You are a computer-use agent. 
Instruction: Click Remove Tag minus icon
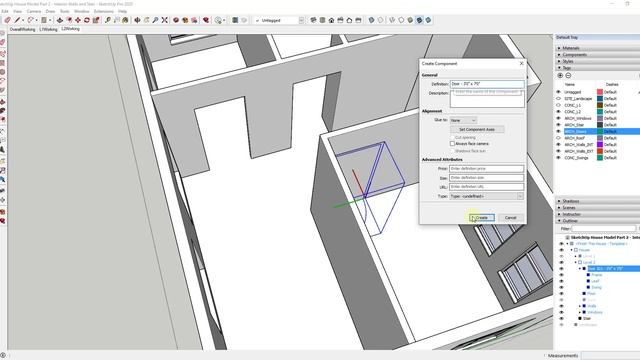pyautogui.click(x=568, y=76)
